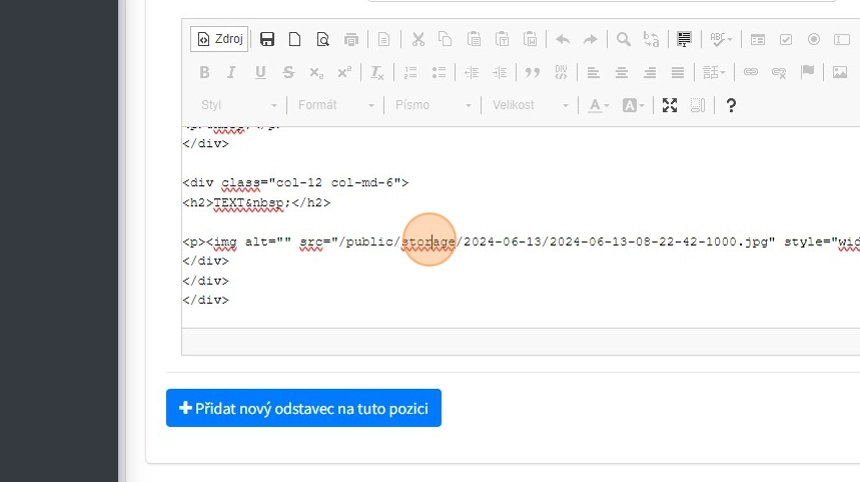The image size is (860, 482).
Task: Click the Print icon in the toolbar
Action: 351,39
